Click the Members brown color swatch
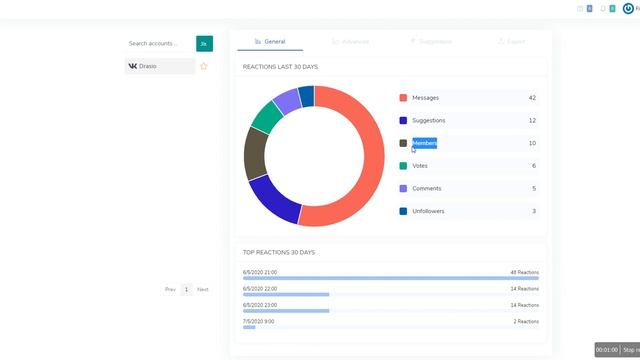Viewport: 640px width, 360px height. 403,143
